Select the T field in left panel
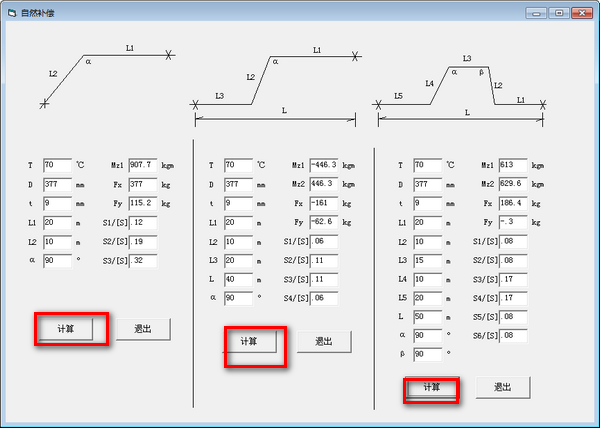This screenshot has height=428, width=600. [57, 166]
